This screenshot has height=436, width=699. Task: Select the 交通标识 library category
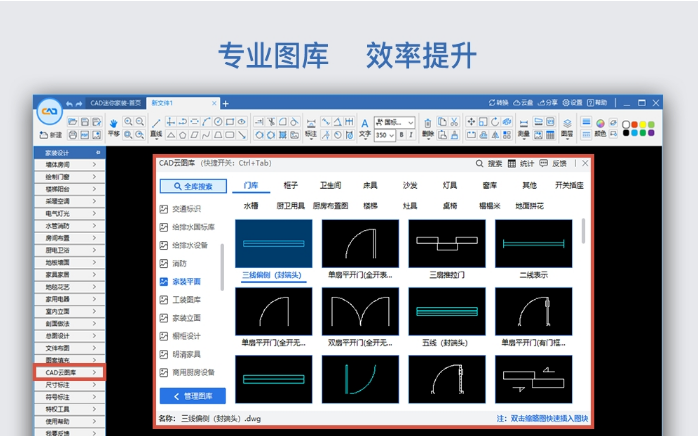pos(181,209)
